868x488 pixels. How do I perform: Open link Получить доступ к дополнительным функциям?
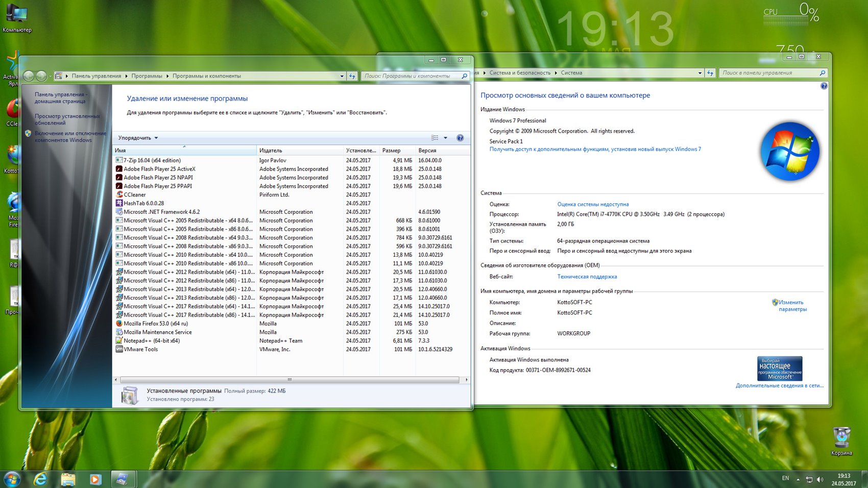click(x=595, y=150)
